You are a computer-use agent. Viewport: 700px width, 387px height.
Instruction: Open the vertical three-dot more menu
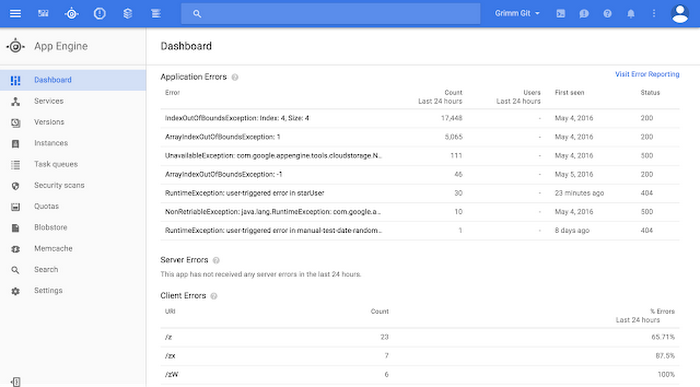tap(654, 14)
